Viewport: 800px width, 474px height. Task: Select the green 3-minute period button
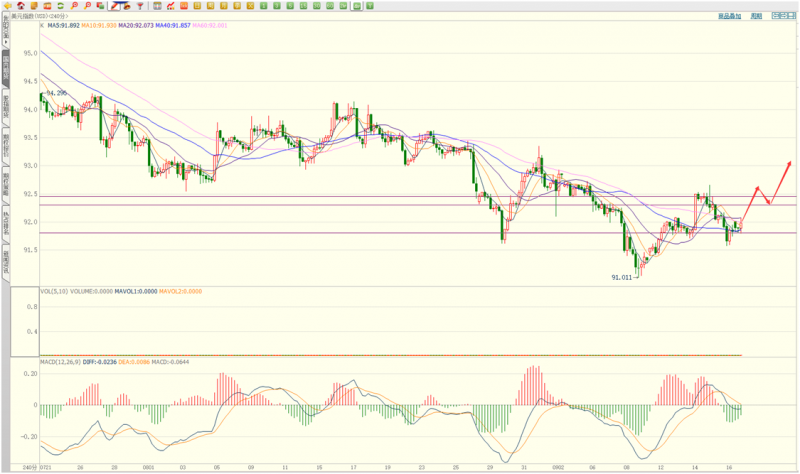coord(277,6)
